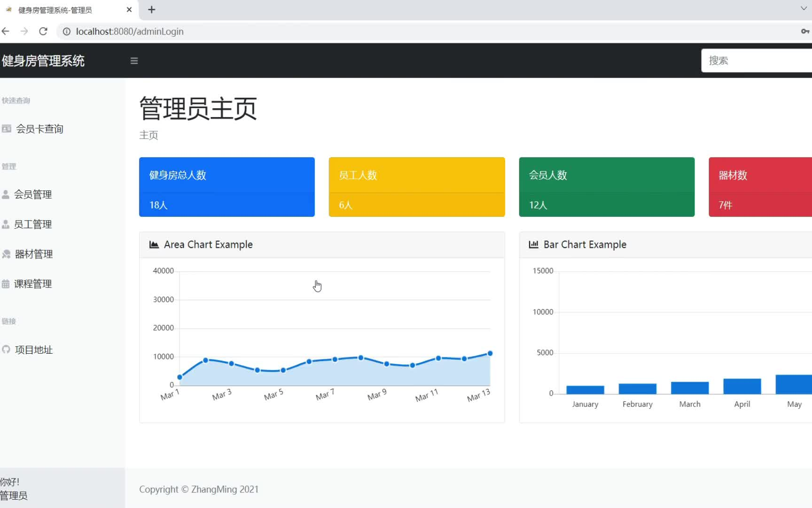The width and height of the screenshot is (812, 508).
Task: Click the Copyright © ZhangMing 2021 footer text
Action: (199, 489)
